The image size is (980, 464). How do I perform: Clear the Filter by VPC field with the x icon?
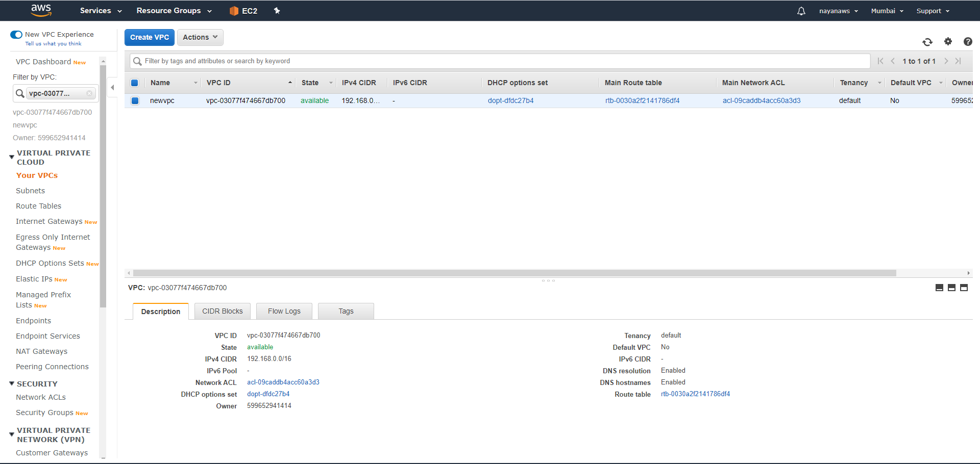click(89, 93)
